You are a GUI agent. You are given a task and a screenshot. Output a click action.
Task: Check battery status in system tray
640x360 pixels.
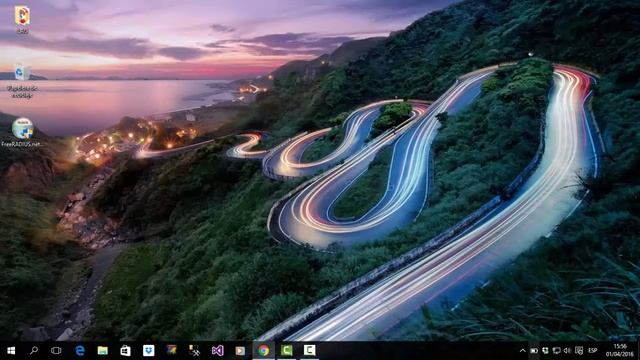click(534, 351)
